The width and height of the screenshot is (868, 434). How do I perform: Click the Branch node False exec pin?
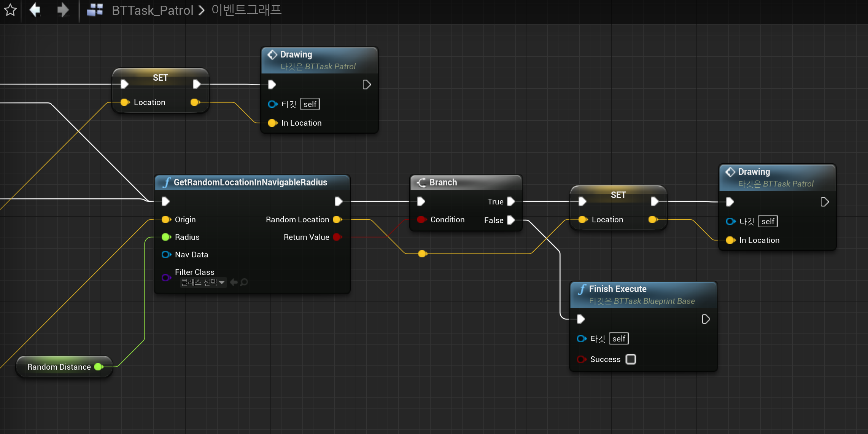click(x=511, y=220)
